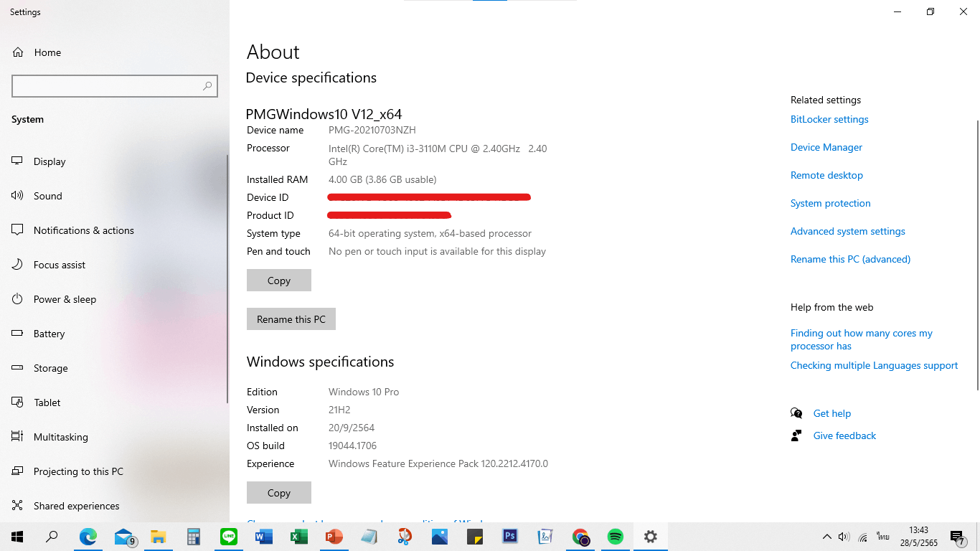Click the Give feedback link
This screenshot has height=551, width=980.
844,435
